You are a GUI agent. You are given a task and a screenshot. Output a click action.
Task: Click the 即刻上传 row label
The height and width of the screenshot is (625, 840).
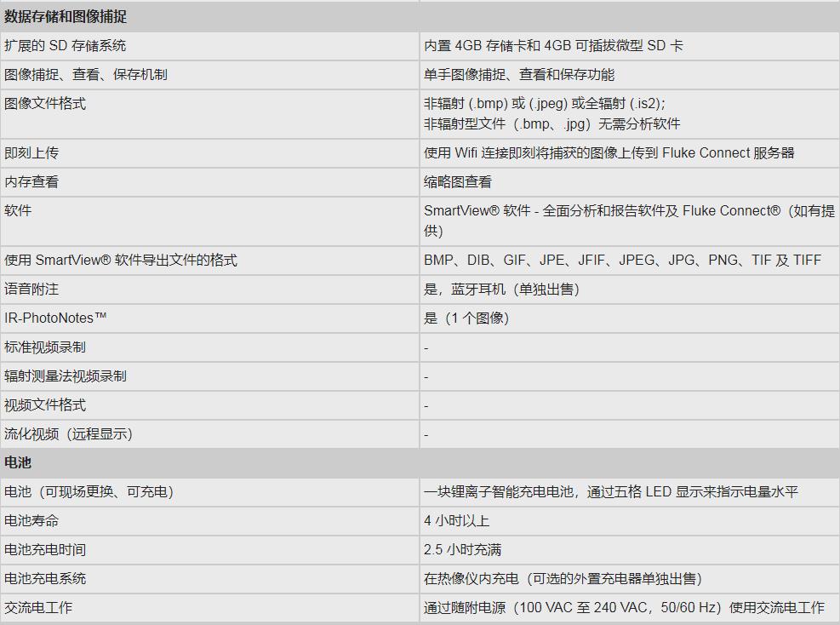31,153
